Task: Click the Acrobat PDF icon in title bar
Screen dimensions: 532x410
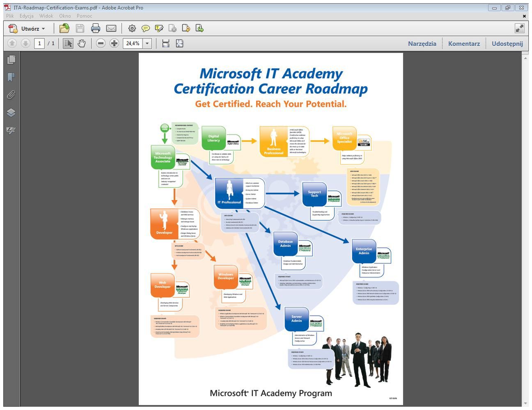Action: (7, 7)
